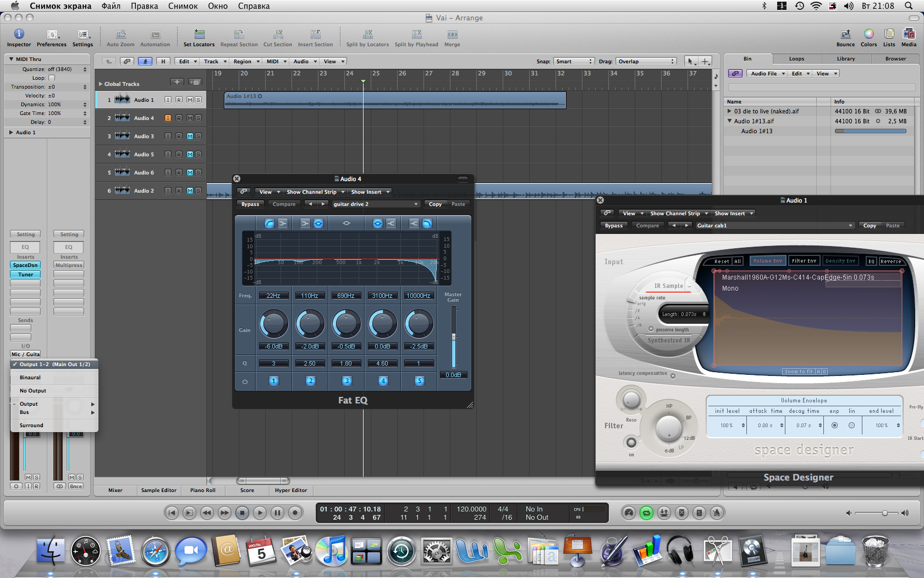The height and width of the screenshot is (578, 924).
Task: Open the Region menu in Arrange
Action: pyautogui.click(x=245, y=61)
